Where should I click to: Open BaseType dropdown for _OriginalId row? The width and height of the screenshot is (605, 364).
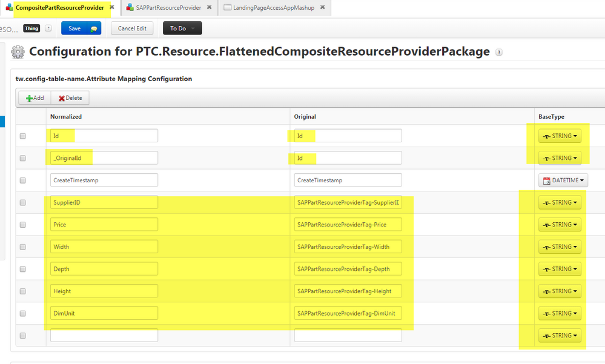(x=560, y=158)
